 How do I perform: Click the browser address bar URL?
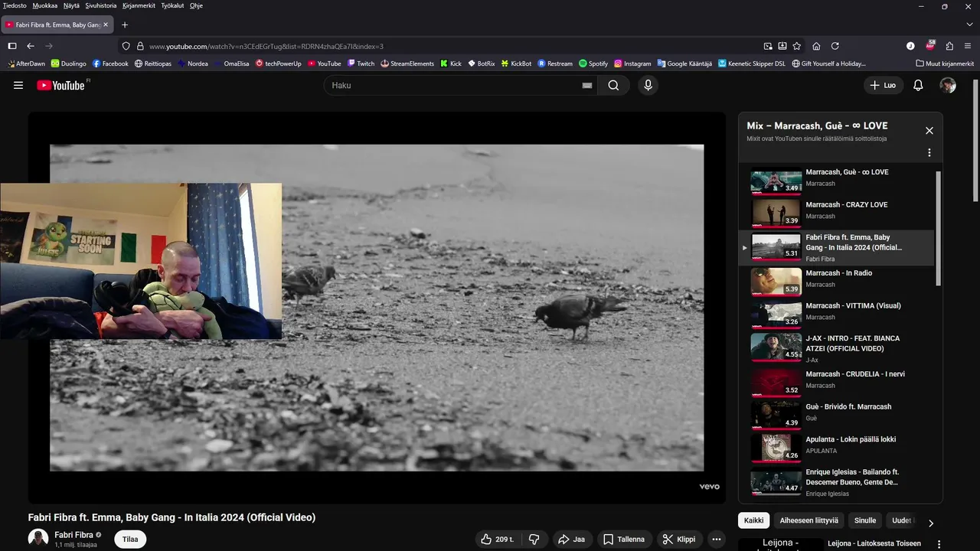point(266,46)
